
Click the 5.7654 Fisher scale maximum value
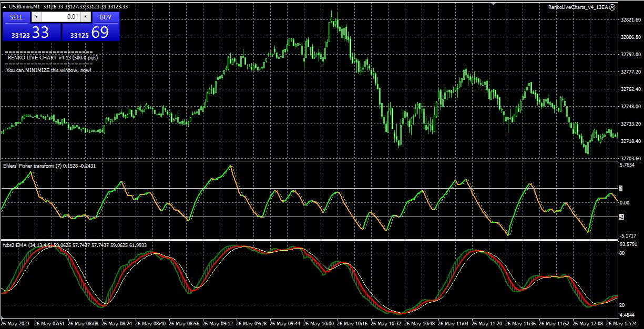pyautogui.click(x=628, y=165)
